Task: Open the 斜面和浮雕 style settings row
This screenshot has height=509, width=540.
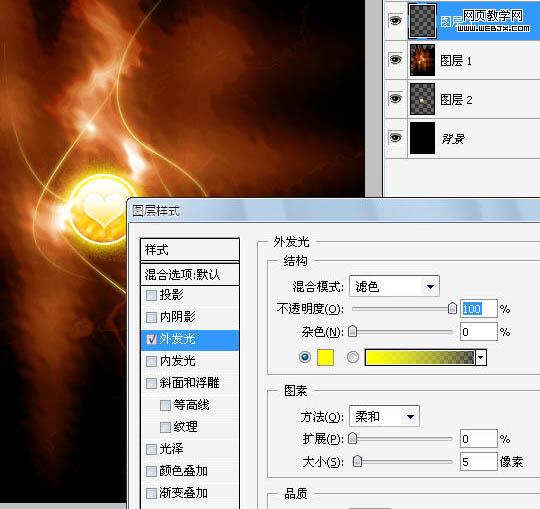Action: click(190, 383)
